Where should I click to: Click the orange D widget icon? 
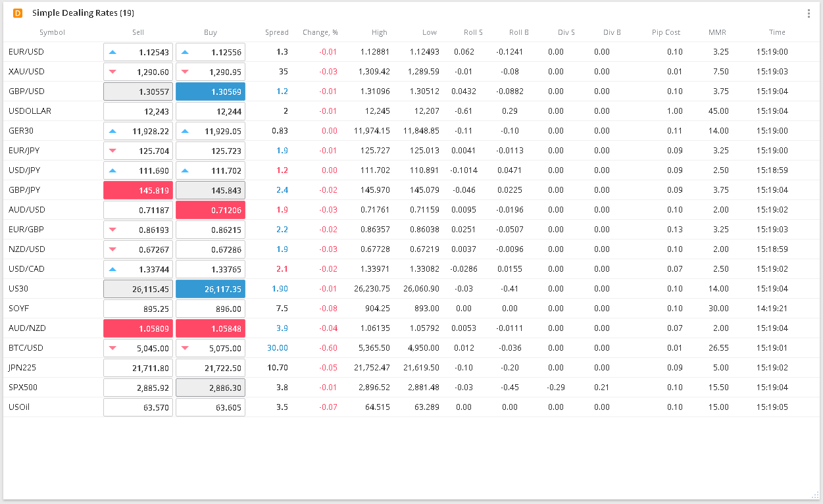tap(18, 13)
